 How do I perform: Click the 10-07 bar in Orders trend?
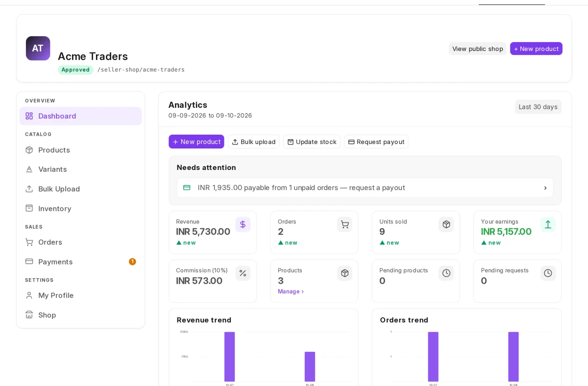433,357
